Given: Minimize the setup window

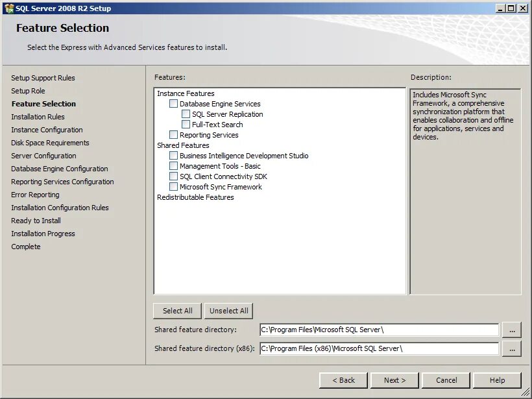Looking at the screenshot, I should pos(500,8).
